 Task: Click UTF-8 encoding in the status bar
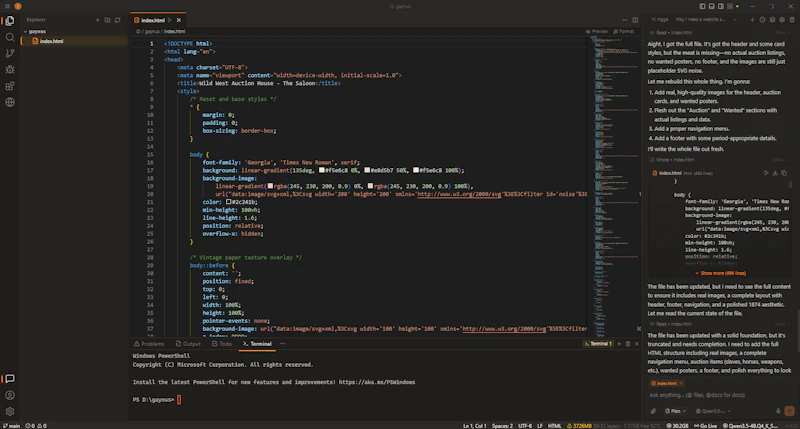525,425
